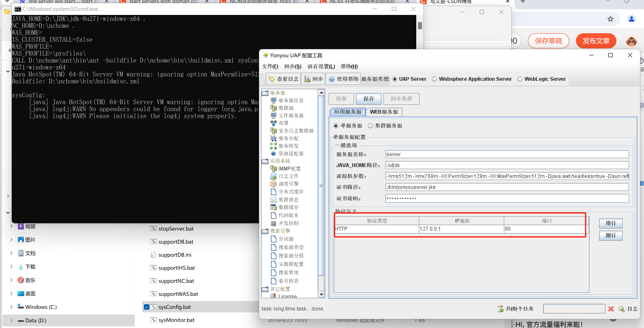This screenshot has height=328, width=644.
Task: Choose the 集群服务器 radio option
Action: [x=370, y=126]
